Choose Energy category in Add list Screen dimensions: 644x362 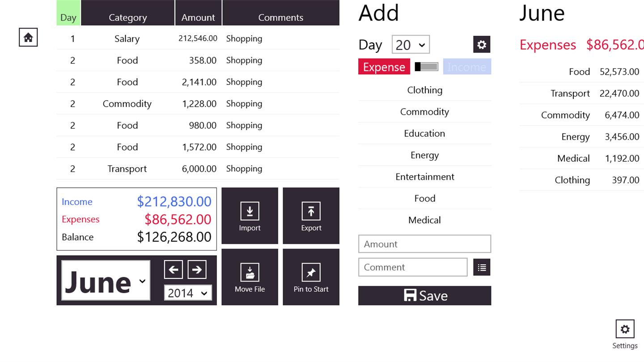pyautogui.click(x=424, y=155)
